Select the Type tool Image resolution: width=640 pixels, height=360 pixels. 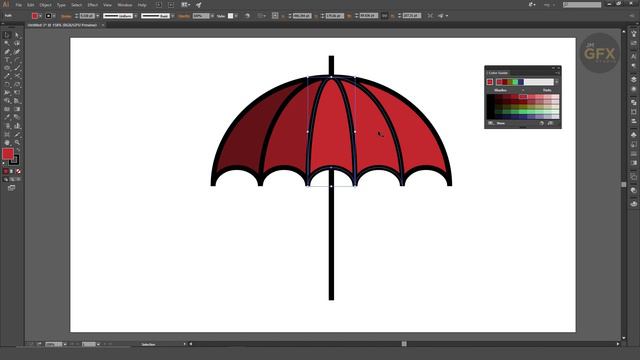point(7,60)
